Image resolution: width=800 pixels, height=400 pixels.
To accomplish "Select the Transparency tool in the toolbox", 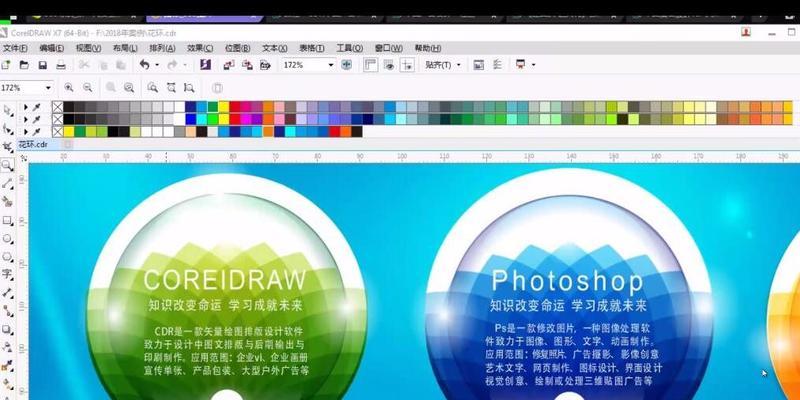I will tap(7, 347).
